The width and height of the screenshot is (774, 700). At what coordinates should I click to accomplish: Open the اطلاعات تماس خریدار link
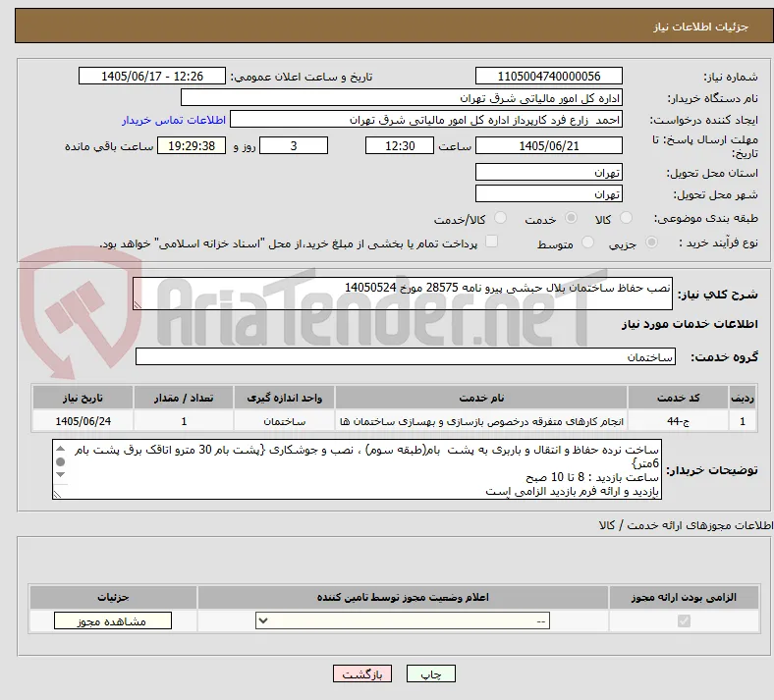(x=174, y=120)
